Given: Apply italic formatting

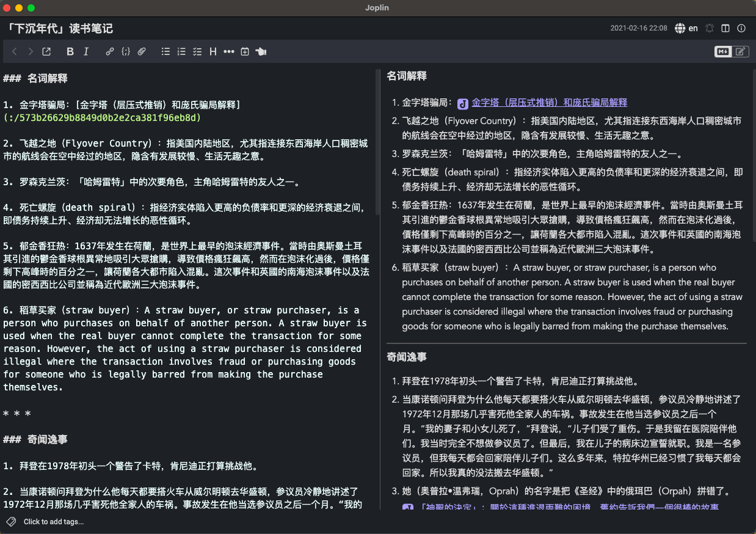Looking at the screenshot, I should tap(86, 52).
